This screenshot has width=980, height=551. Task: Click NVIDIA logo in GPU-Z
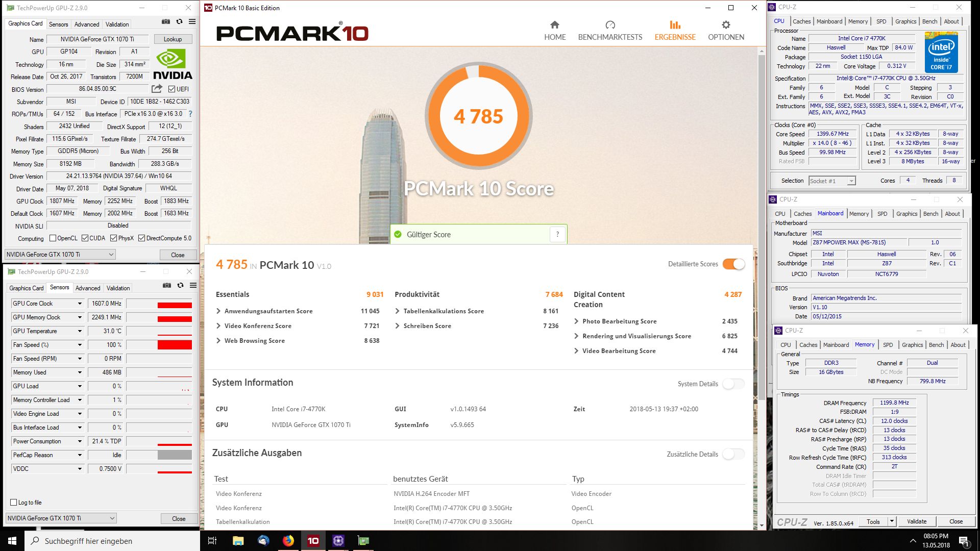(x=173, y=64)
